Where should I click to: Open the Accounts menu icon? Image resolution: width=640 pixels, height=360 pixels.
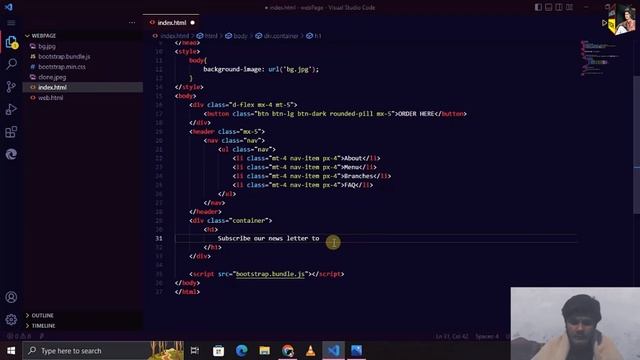pos(11,297)
